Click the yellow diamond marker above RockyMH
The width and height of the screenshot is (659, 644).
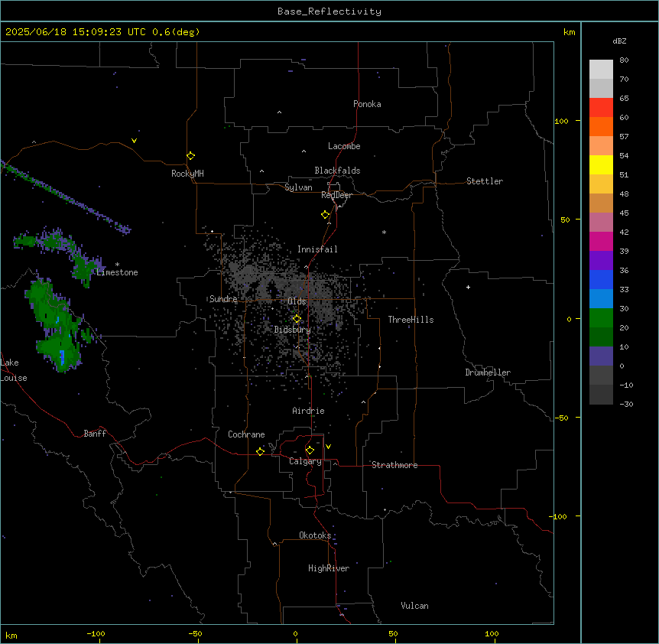[x=190, y=156]
